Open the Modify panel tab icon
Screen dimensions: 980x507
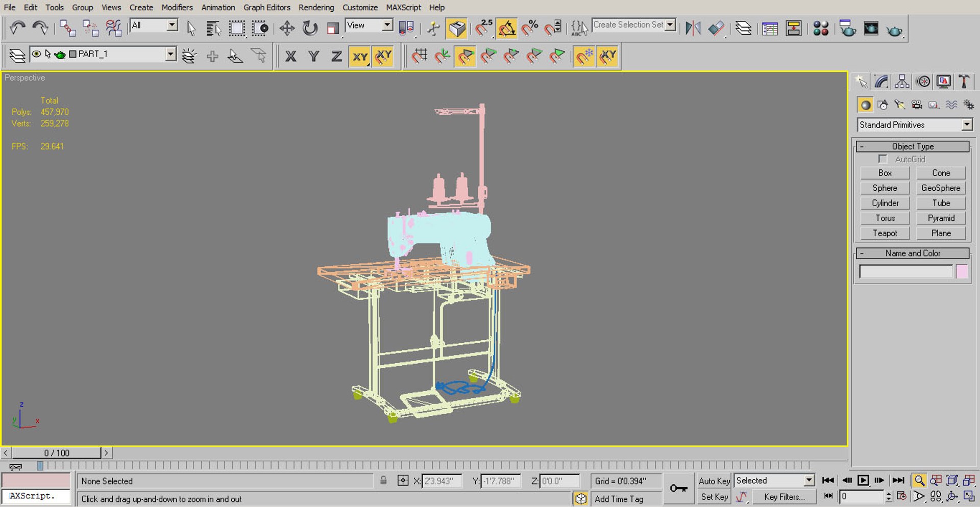pyautogui.click(x=881, y=81)
